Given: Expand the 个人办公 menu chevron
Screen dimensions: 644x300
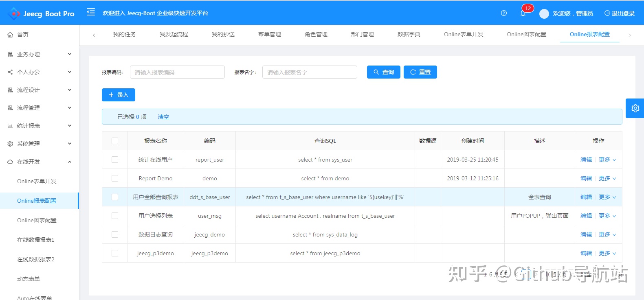Looking at the screenshot, I should [70, 72].
